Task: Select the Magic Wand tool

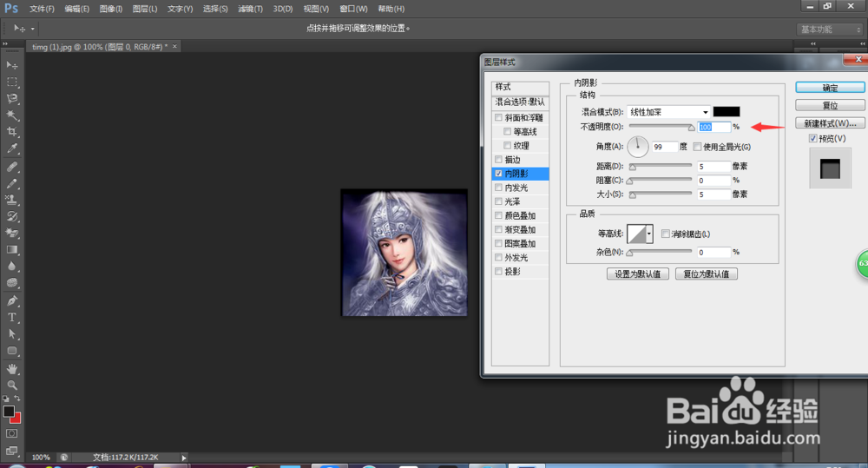Action: tap(11, 115)
